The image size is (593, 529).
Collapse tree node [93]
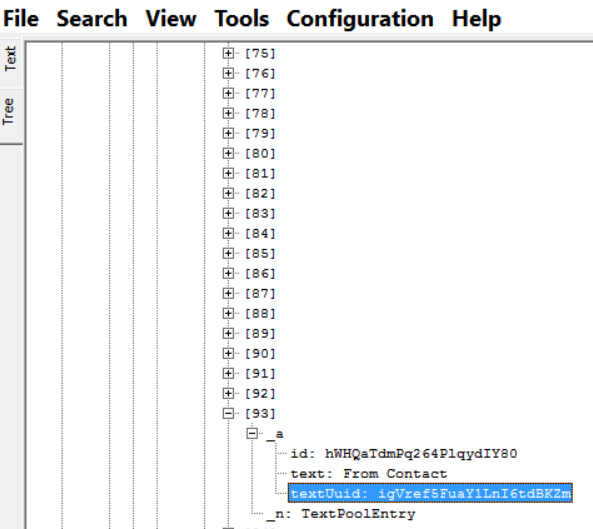[228, 413]
